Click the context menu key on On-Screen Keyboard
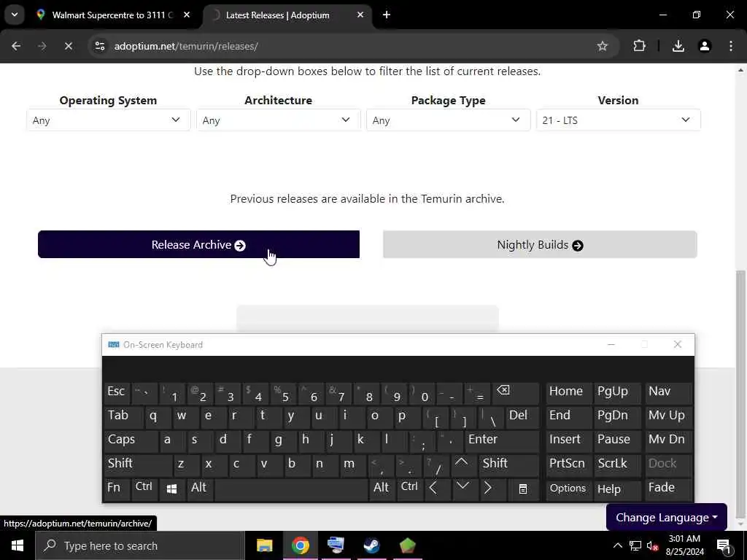This screenshot has width=747, height=560. point(523,489)
